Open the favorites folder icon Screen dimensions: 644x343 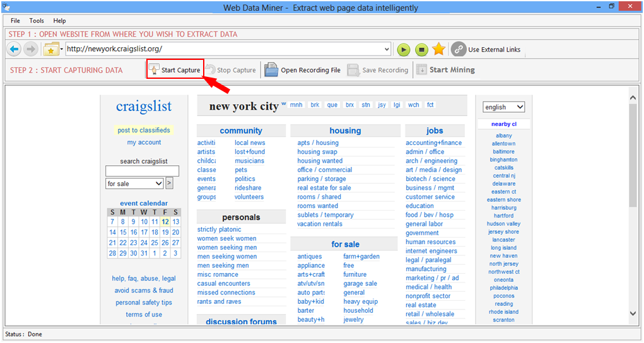[x=51, y=49]
